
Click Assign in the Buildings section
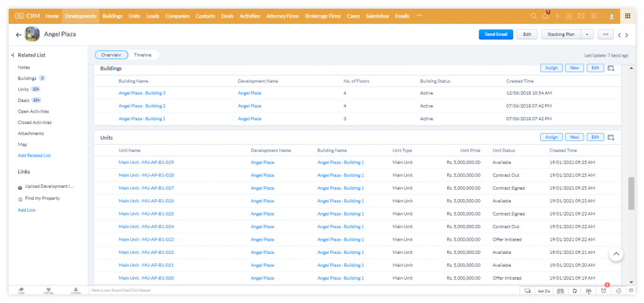[551, 68]
